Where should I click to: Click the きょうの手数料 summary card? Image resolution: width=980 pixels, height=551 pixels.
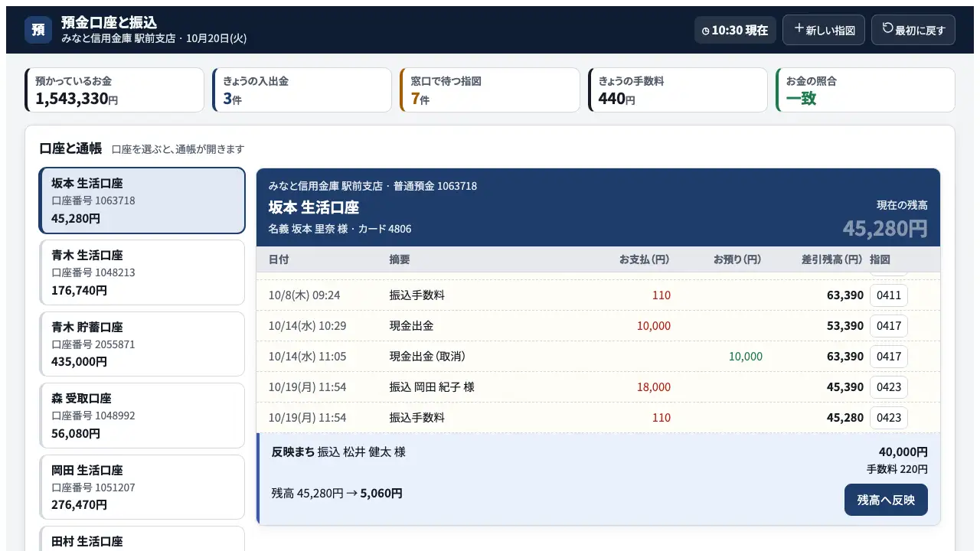pyautogui.click(x=678, y=90)
